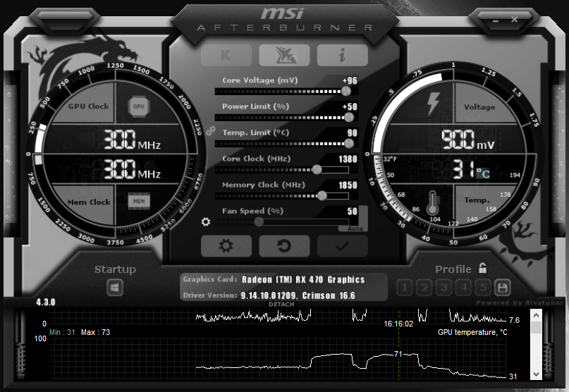Select profile slot 5
The image size is (569, 392).
[x=483, y=288]
